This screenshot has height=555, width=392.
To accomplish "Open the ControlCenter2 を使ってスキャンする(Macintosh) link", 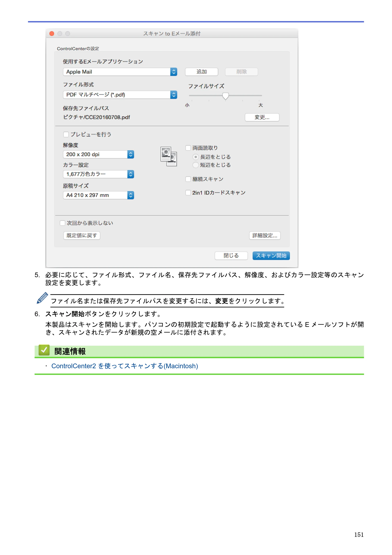I will [125, 366].
